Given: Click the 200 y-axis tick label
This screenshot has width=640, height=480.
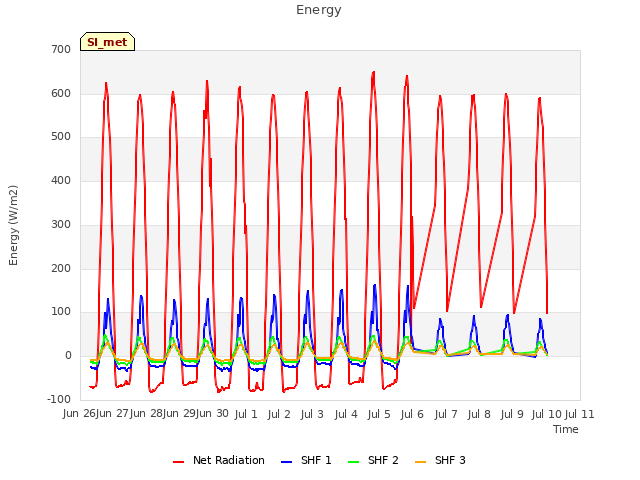Looking at the screenshot, I should (x=61, y=269).
